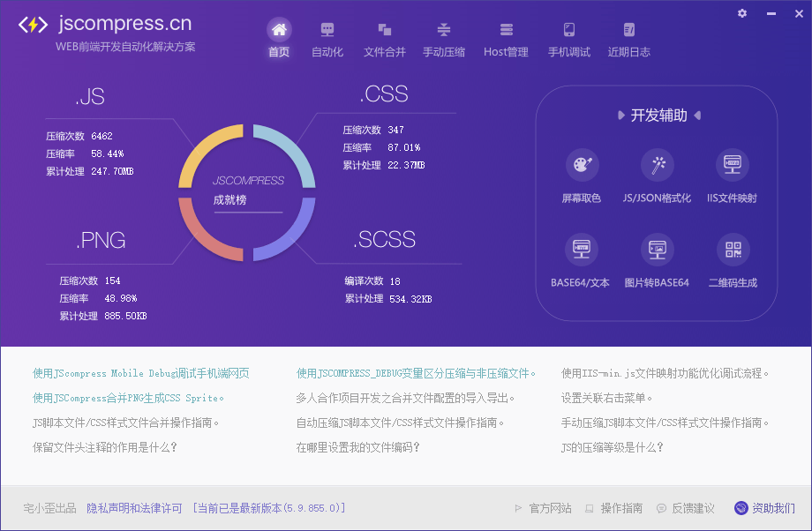Viewport: 812px width, 531px height.
Task: Click the 资助我们 sponsor icon
Action: coord(741,508)
